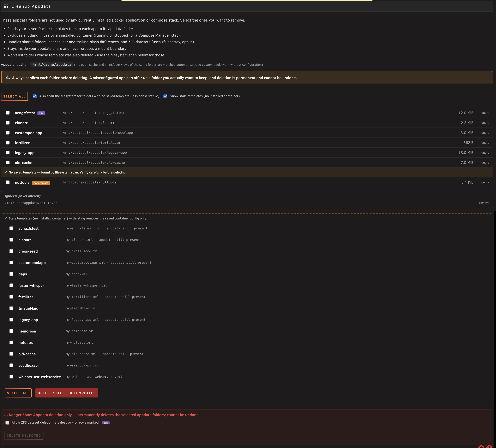Viewport: 496px width, 448px height.
Task: Ignore the acngzfstest folder
Action: [485, 113]
